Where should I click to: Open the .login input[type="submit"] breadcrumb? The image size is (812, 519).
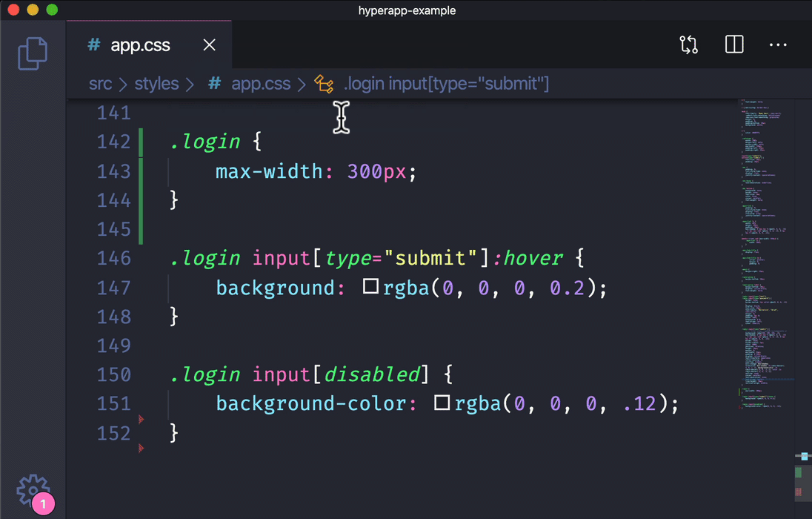click(447, 84)
